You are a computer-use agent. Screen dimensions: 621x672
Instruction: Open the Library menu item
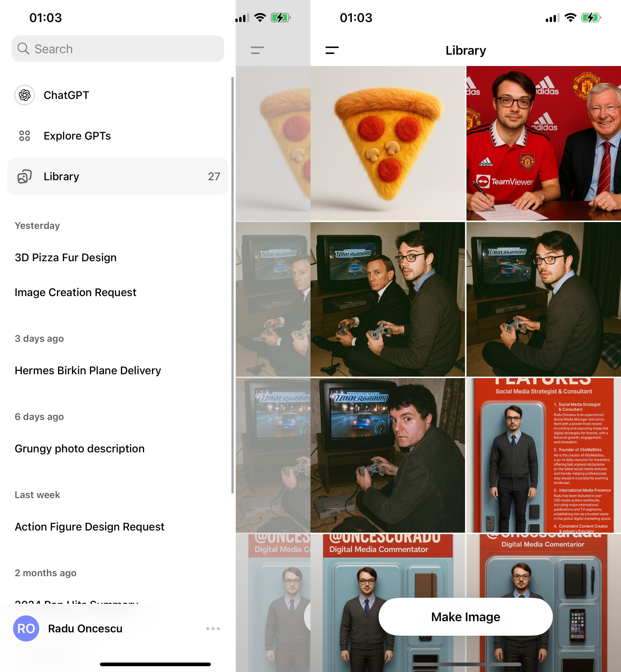(118, 177)
